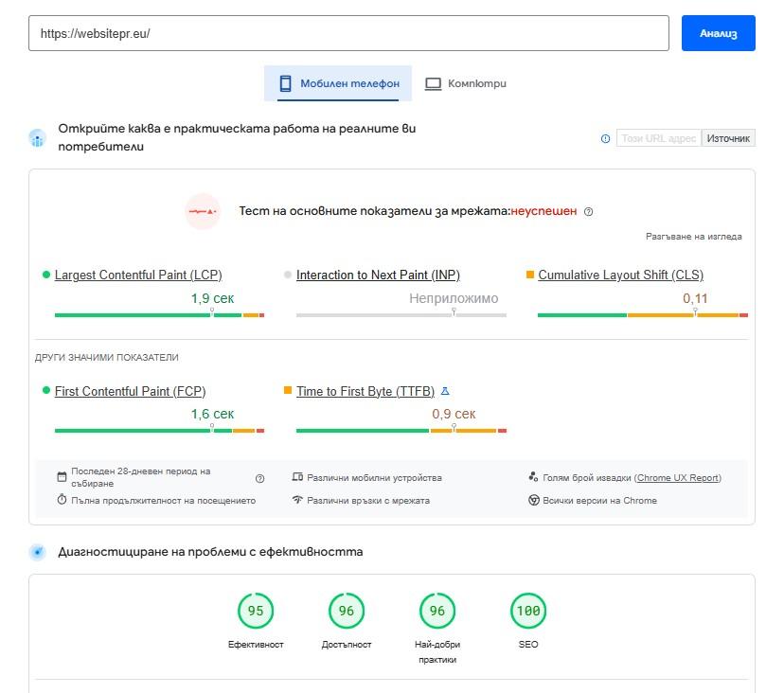Click Диагностициране на проблеми с ефективността heading
This screenshot has width=784, height=693.
coord(210,552)
